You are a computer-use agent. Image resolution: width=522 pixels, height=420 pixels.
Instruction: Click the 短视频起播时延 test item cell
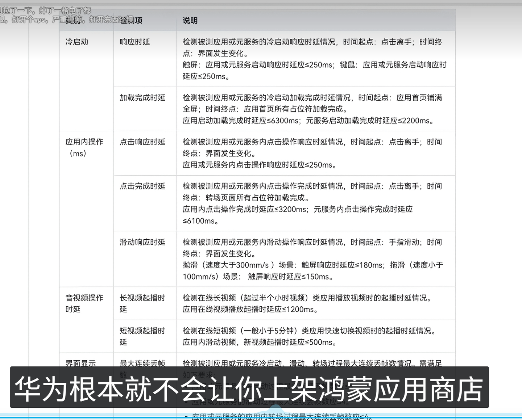(145, 336)
